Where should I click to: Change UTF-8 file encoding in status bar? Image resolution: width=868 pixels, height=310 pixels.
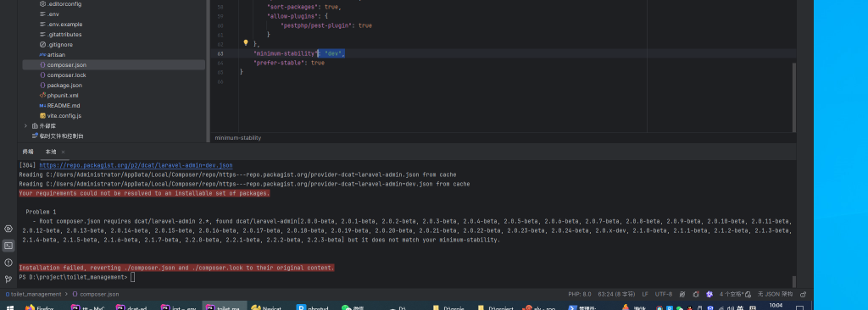pos(663,294)
